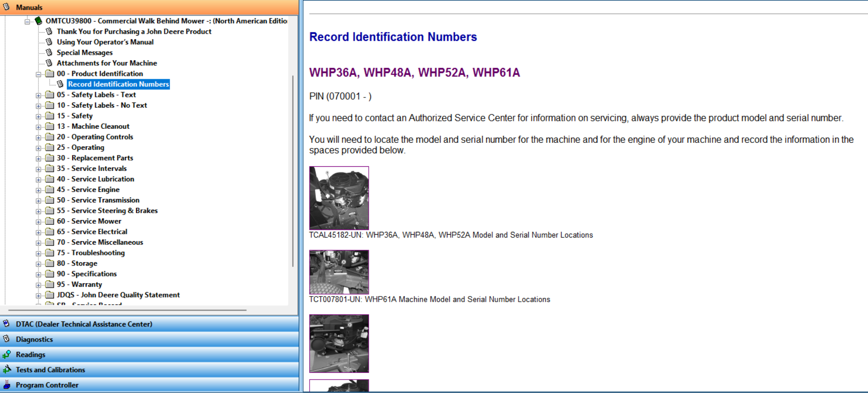868x393 pixels.
Task: Open the Manuals panel tab
Action: pyautogui.click(x=149, y=7)
